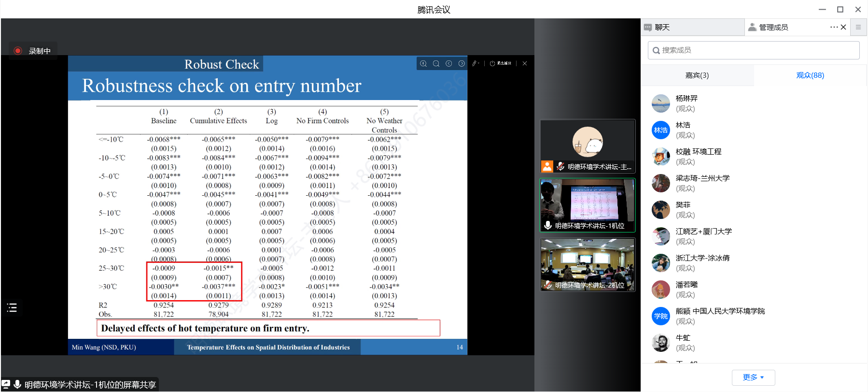Select the 观众(88) tab

(810, 75)
